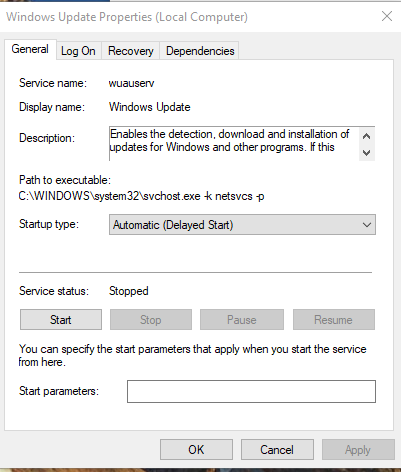This screenshot has height=472, width=401.
Task: Click inside the Description text box
Action: [234, 144]
